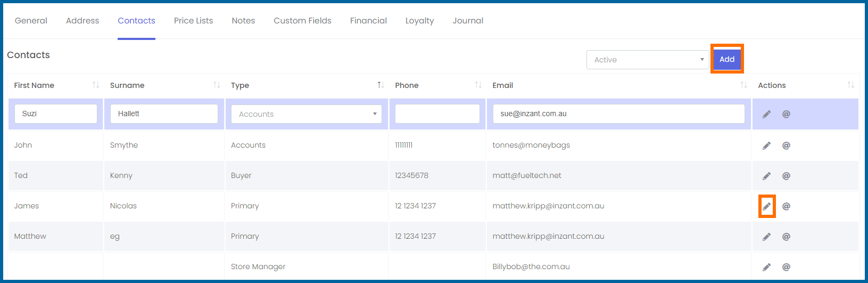This screenshot has height=283, width=868.
Task: Click the empty Phone field in the edit row
Action: 437,114
